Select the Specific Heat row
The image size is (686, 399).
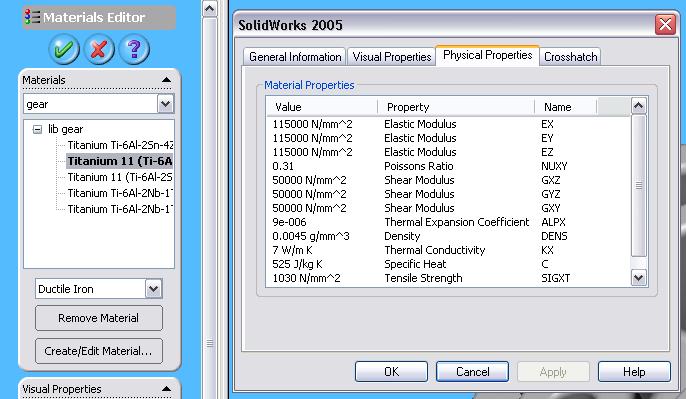448,264
